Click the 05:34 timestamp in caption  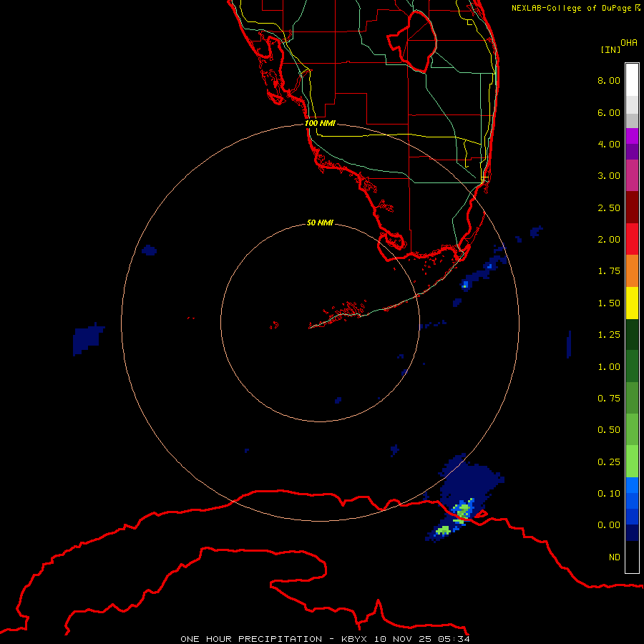click(x=454, y=639)
